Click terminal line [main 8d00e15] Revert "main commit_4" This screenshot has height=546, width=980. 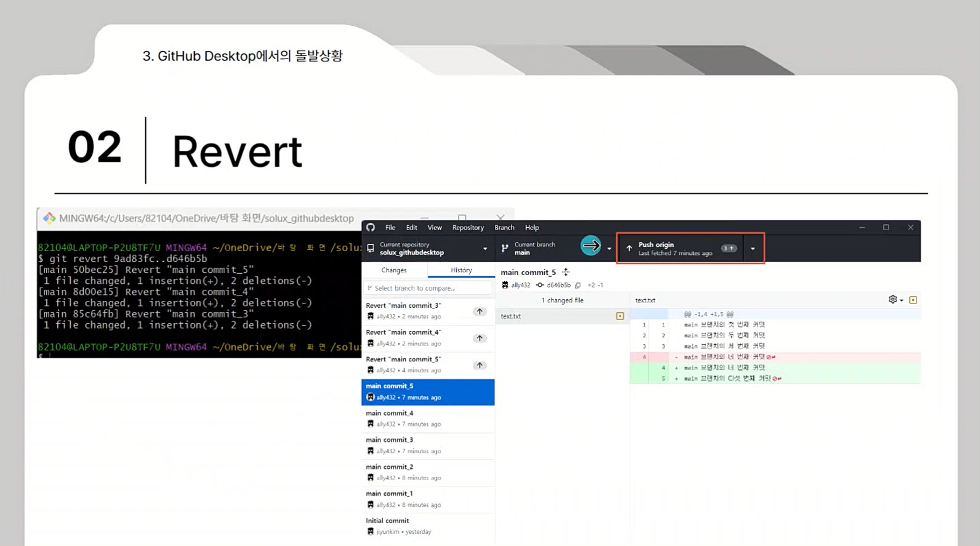tap(146, 292)
